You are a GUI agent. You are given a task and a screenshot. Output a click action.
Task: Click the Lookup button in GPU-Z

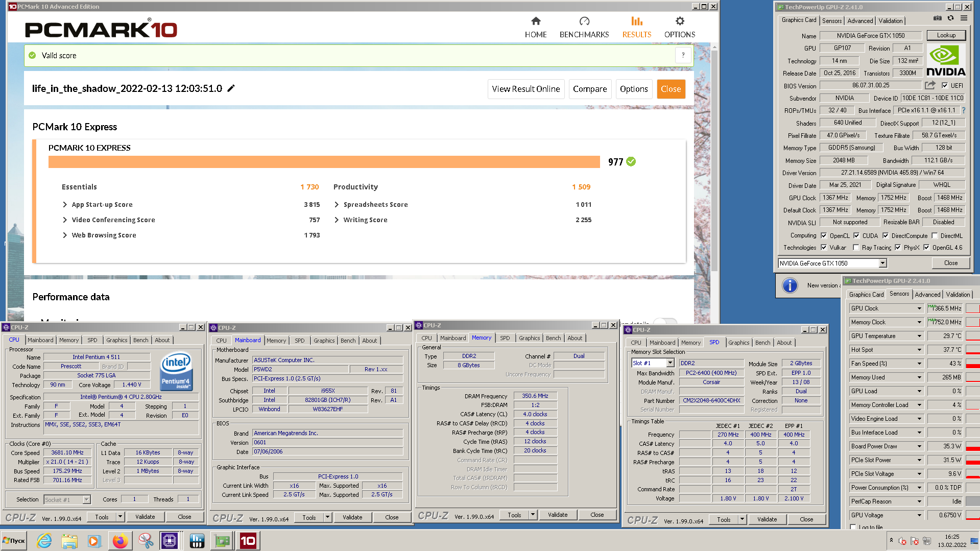[946, 35]
